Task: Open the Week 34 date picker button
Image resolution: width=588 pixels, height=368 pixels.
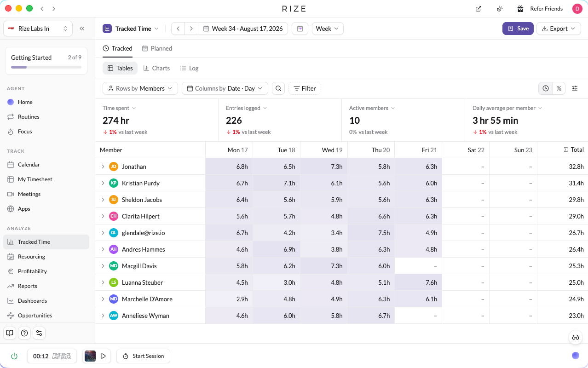Action: point(243,29)
